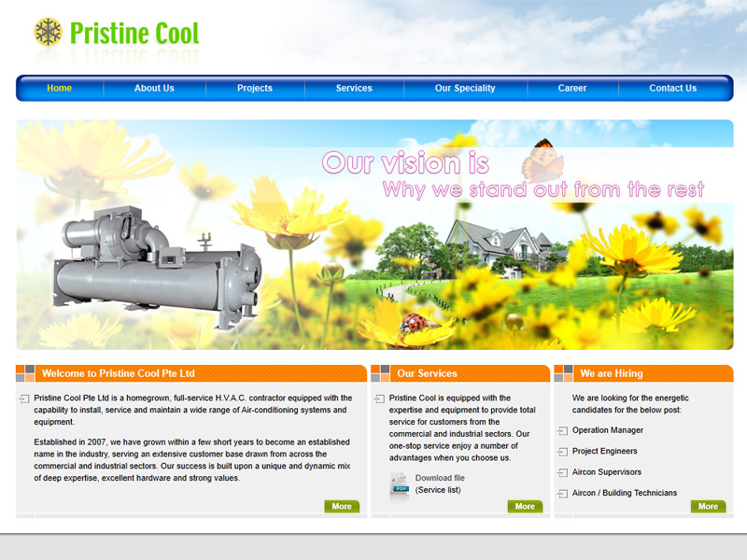Image resolution: width=747 pixels, height=560 pixels.
Task: Click the bullet icon beside Project Engineers
Action: (x=563, y=452)
